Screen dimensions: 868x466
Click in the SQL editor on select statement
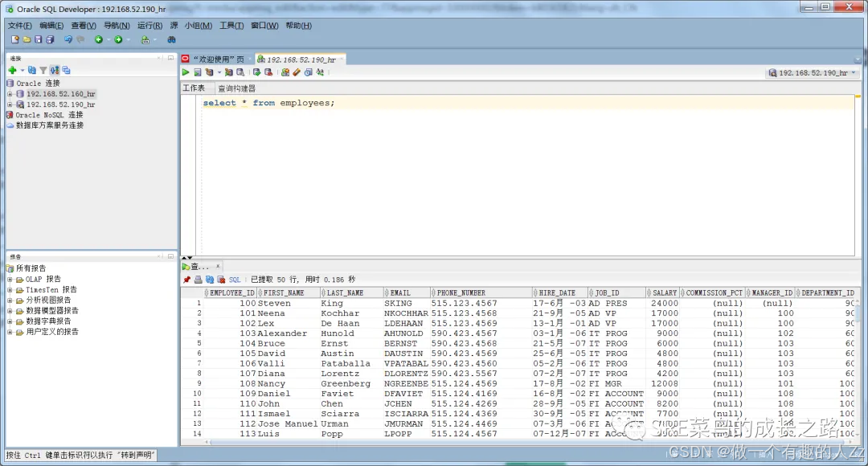268,103
